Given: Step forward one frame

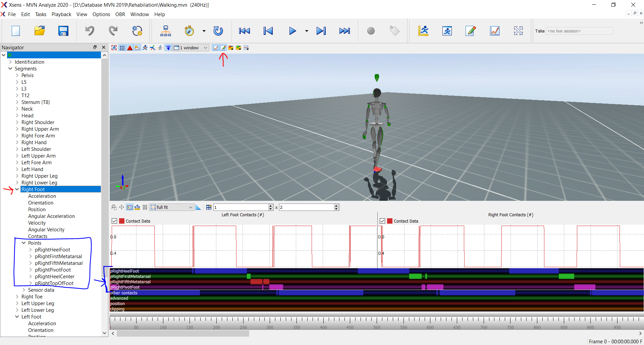Looking at the screenshot, I should [321, 31].
